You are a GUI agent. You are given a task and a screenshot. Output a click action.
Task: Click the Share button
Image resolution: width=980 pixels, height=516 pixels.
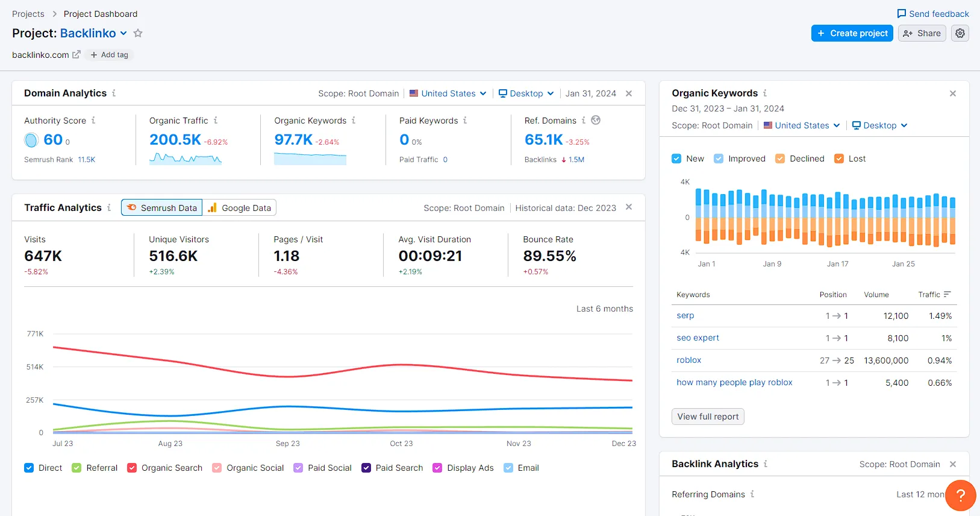(922, 33)
